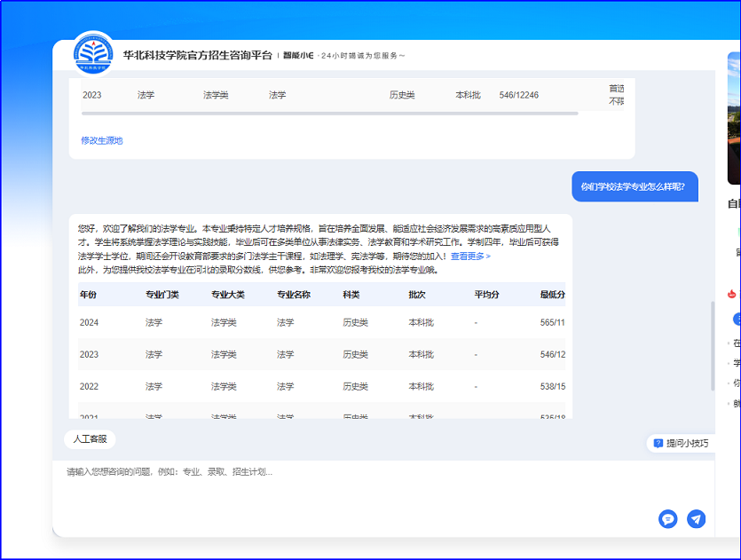Click the blue paper-plane send icon
Screen dimensions: 741x560
697,519
